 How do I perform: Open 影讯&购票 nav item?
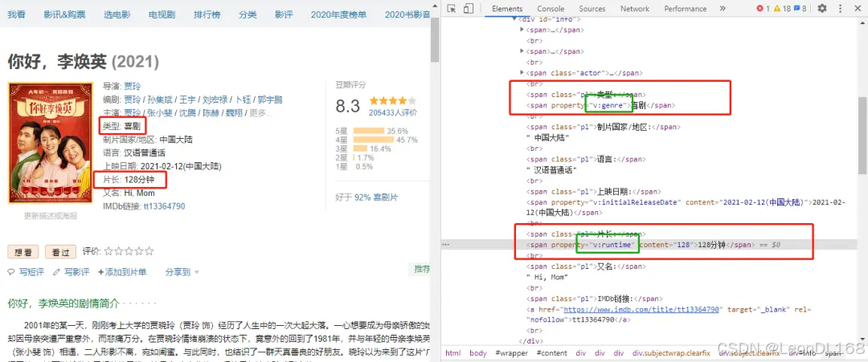click(65, 14)
